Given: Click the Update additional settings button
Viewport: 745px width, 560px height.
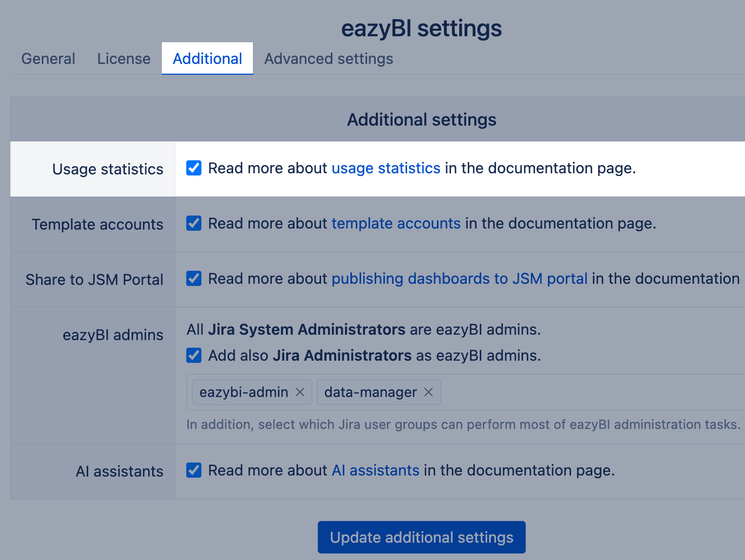Looking at the screenshot, I should point(421,537).
